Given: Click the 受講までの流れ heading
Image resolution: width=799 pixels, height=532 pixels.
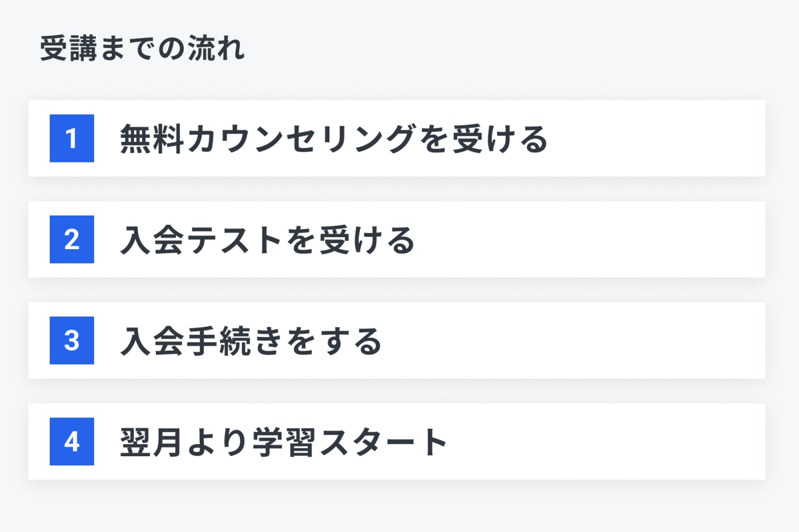Looking at the screenshot, I should pyautogui.click(x=142, y=48).
